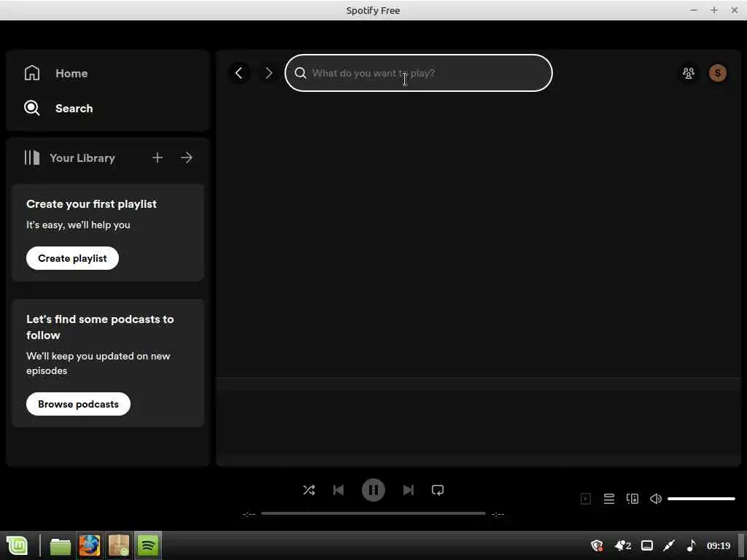Adjust the volume slider
Screen dimensions: 747x560
(701, 499)
